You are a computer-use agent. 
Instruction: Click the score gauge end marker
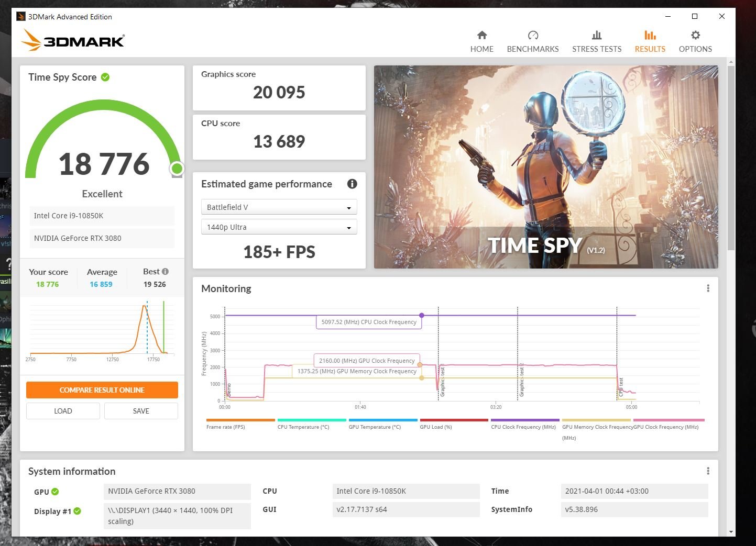[x=177, y=169]
